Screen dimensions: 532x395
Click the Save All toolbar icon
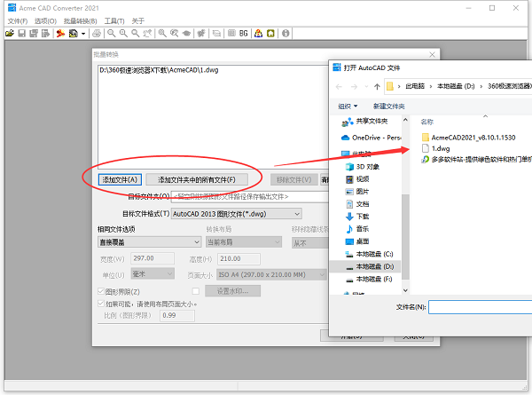34,33
